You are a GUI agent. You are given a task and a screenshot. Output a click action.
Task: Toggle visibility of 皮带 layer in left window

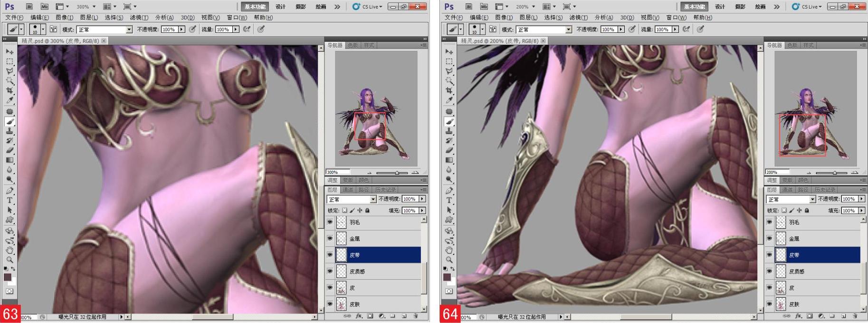point(330,255)
